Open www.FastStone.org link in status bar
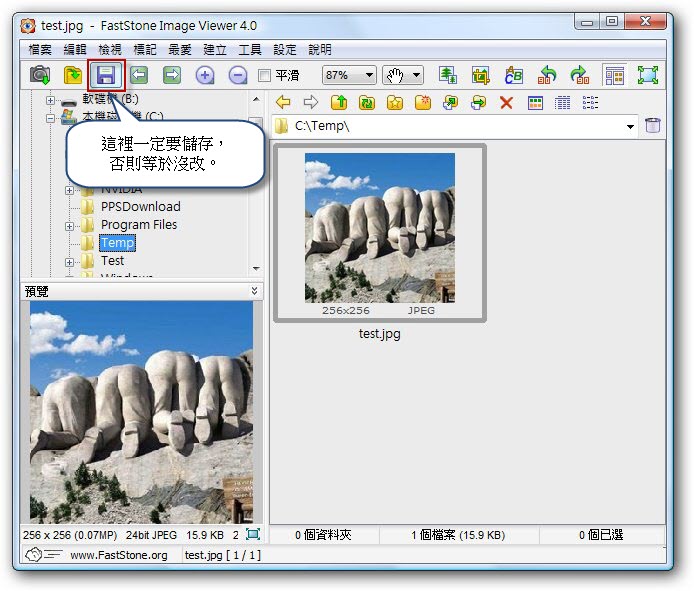Viewport: 694px width, 591px height. point(119,555)
